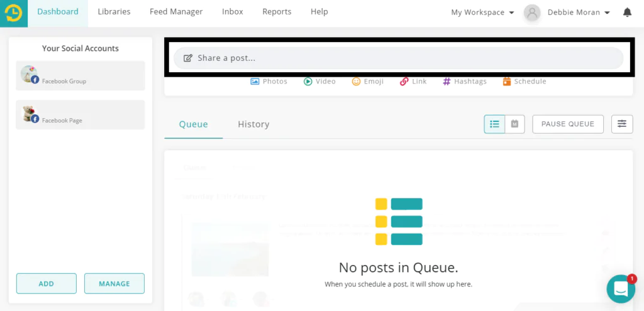The height and width of the screenshot is (311, 644).
Task: Click the Photos icon
Action: (x=255, y=81)
